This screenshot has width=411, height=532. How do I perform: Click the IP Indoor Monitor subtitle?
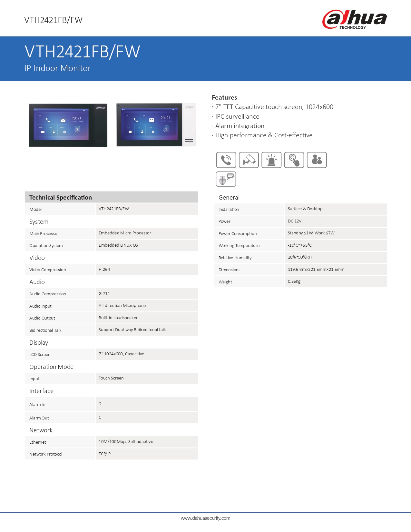pyautogui.click(x=58, y=68)
